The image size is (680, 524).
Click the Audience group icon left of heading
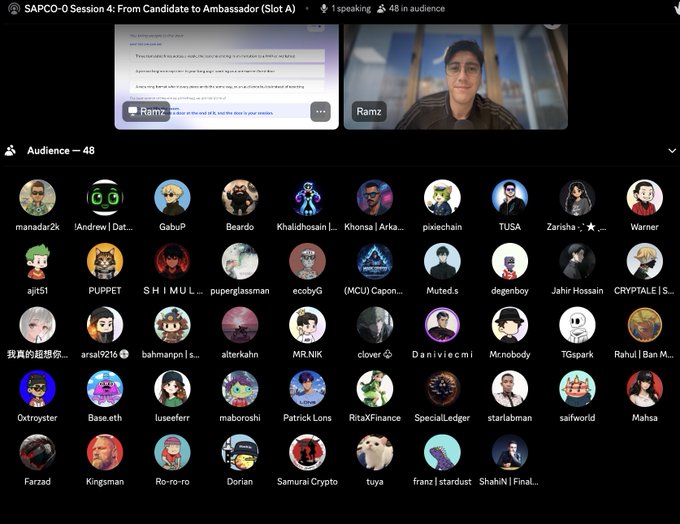pyautogui.click(x=10, y=151)
